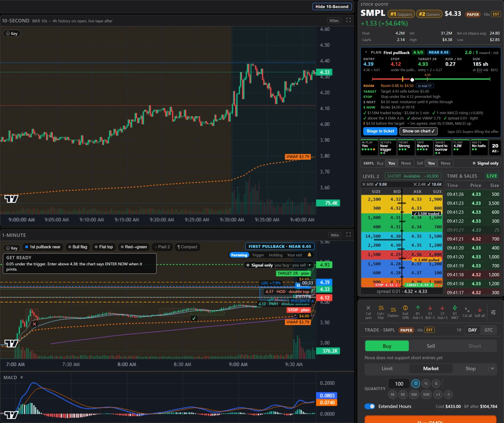The height and width of the screenshot is (423, 504).
Task: Open the order type dropdown chevron
Action: coord(492,369)
